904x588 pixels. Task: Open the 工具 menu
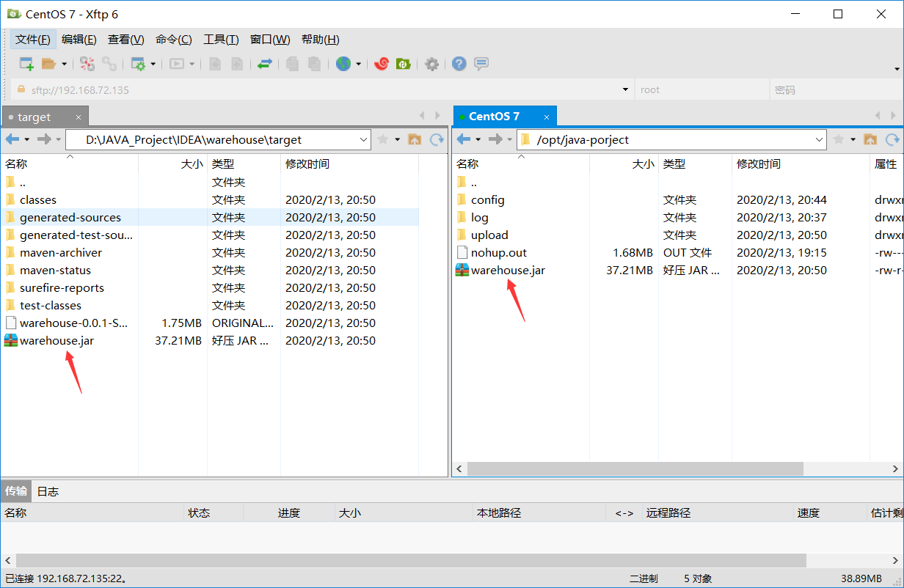[x=221, y=39]
